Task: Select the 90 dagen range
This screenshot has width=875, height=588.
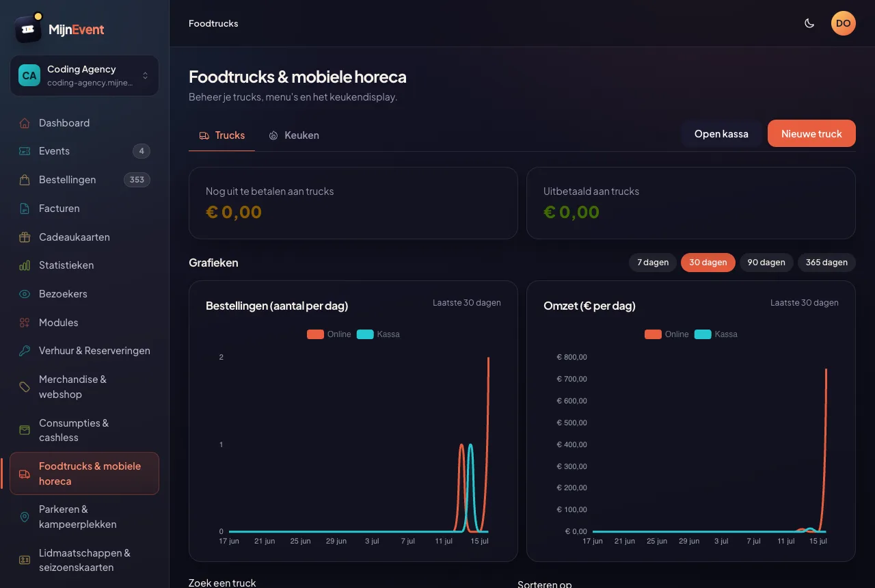Action: pyautogui.click(x=766, y=263)
